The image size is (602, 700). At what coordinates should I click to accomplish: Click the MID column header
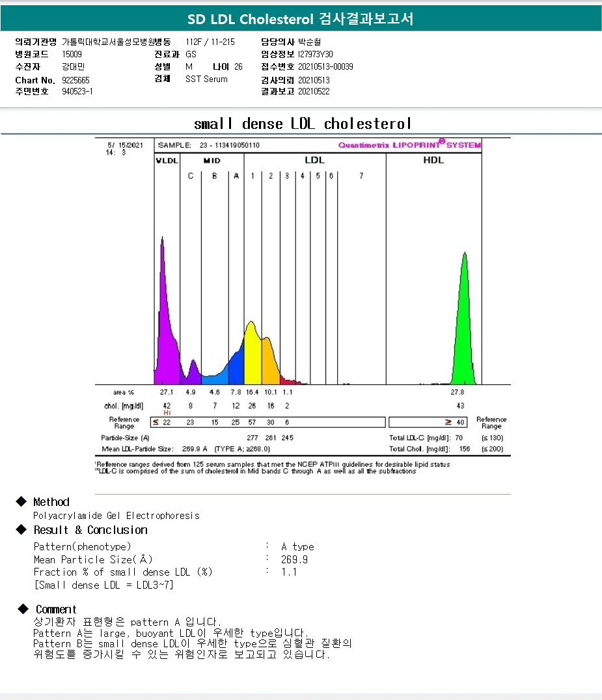(212, 161)
